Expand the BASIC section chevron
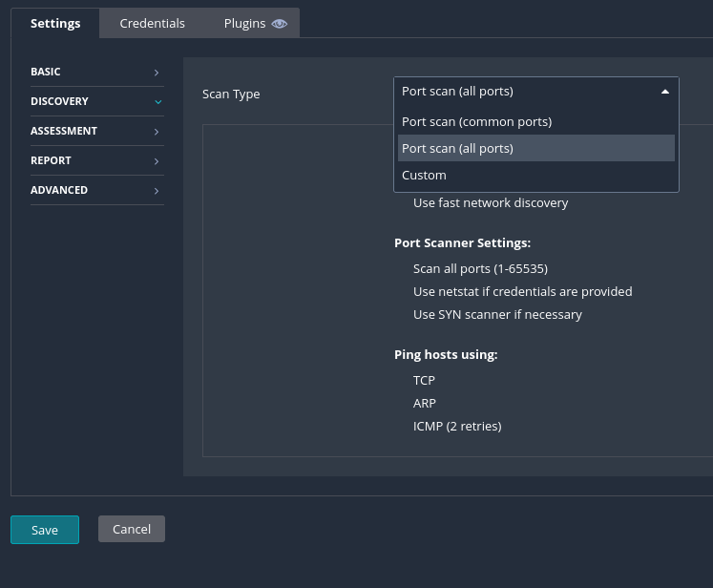The width and height of the screenshot is (713, 588). (x=157, y=73)
